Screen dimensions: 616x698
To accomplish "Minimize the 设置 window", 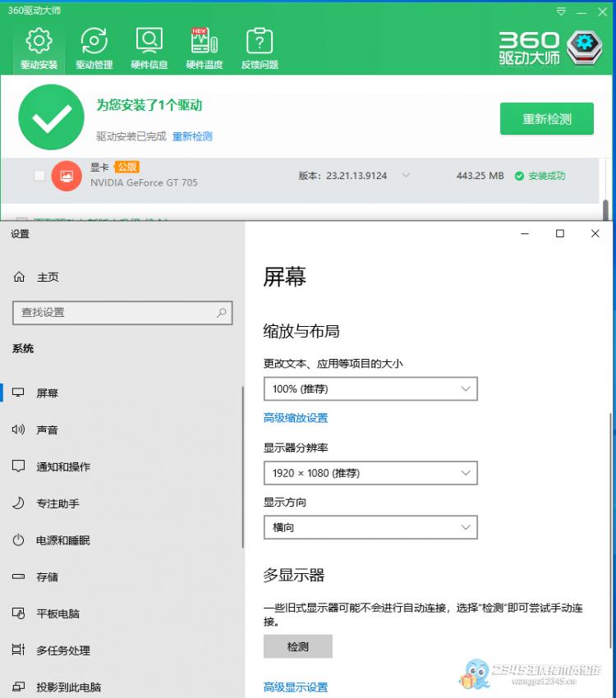I will [525, 233].
